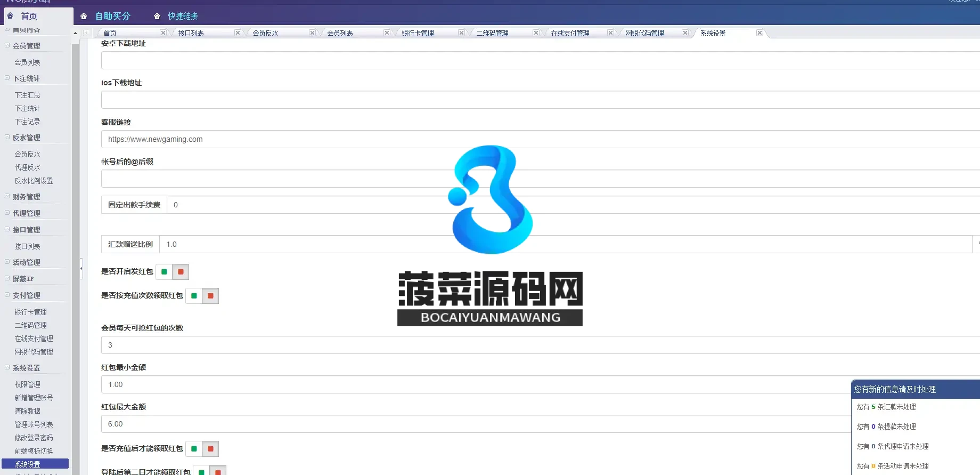Open the 条活动申请未处理 notification

pyautogui.click(x=893, y=466)
